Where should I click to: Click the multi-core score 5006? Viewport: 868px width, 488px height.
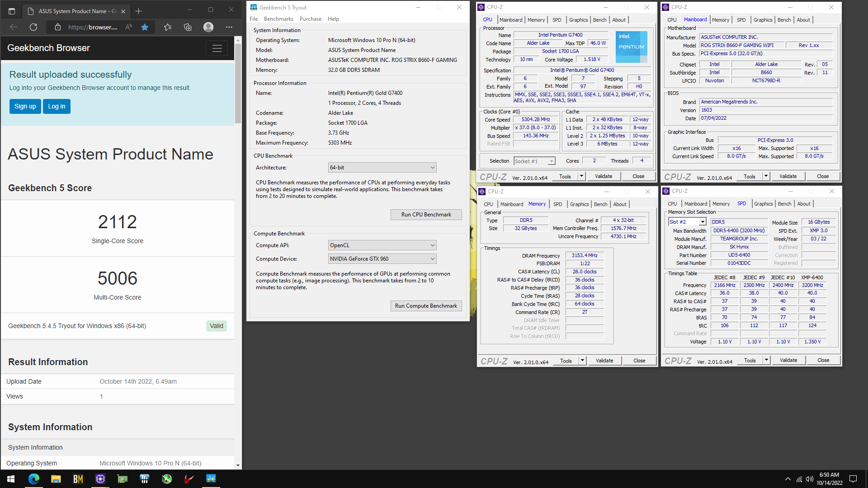pyautogui.click(x=118, y=278)
